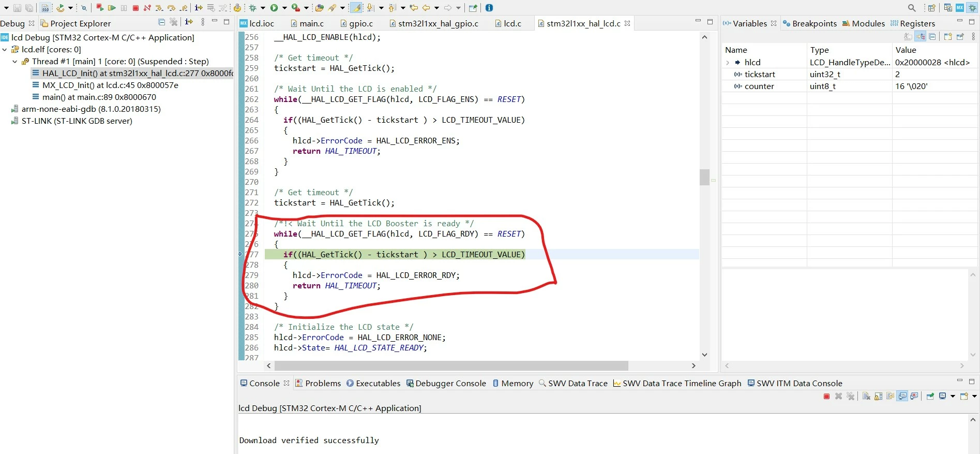Open the Debugger Console tab
Viewport: 980px width, 454px height.
coord(446,384)
